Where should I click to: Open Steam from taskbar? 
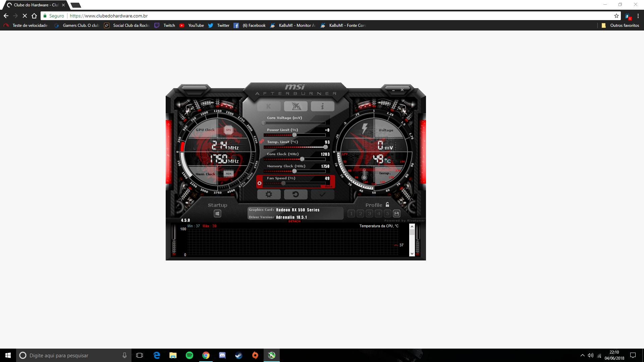tap(239, 355)
